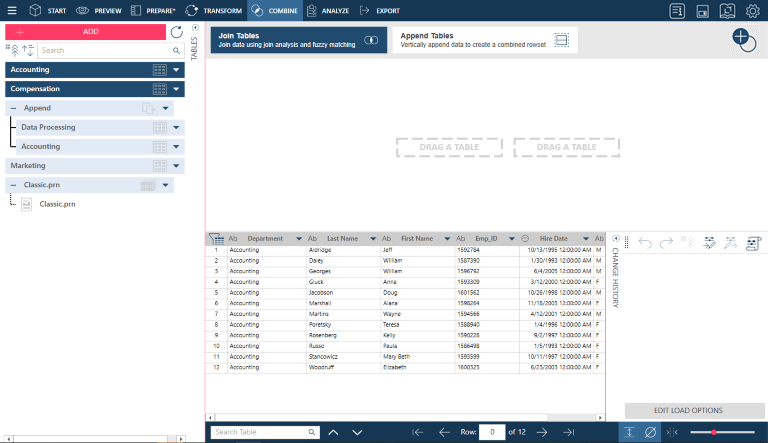Switch to the PREPARE tab
Viewport: 768px width, 443px height.
pyautogui.click(x=153, y=10)
